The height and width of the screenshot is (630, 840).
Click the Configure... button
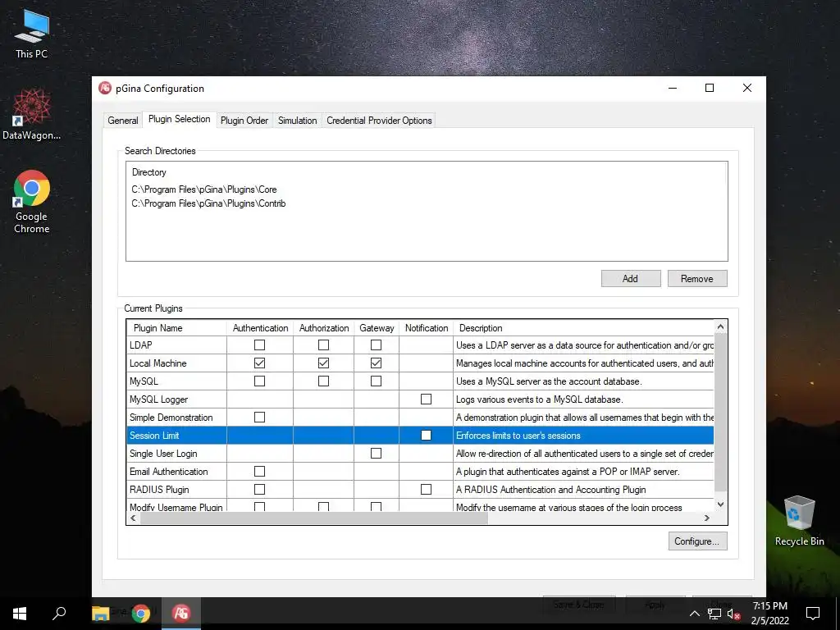(697, 541)
